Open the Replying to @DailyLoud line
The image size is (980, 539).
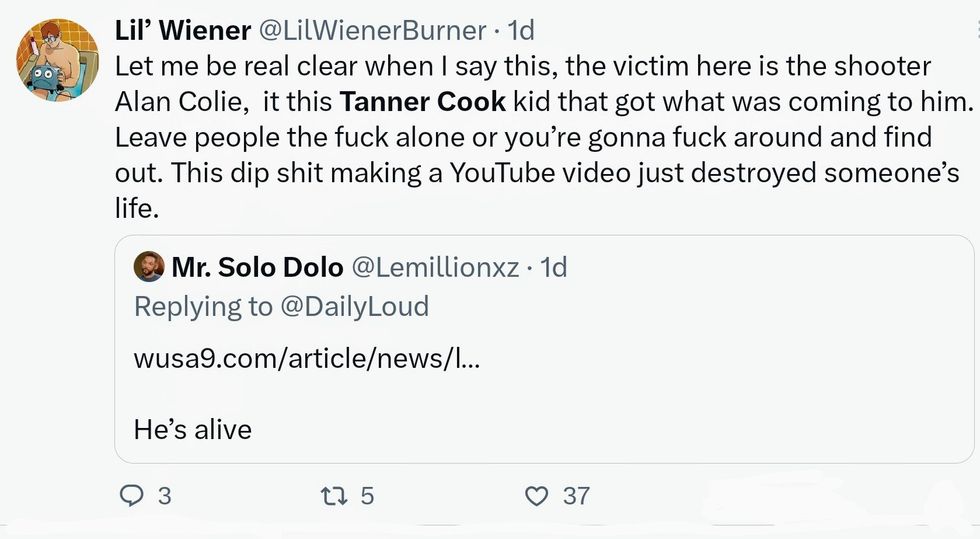(x=281, y=305)
